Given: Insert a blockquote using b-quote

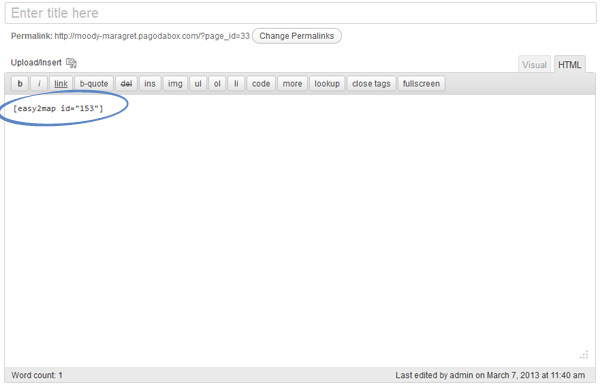Looking at the screenshot, I should tap(94, 83).
